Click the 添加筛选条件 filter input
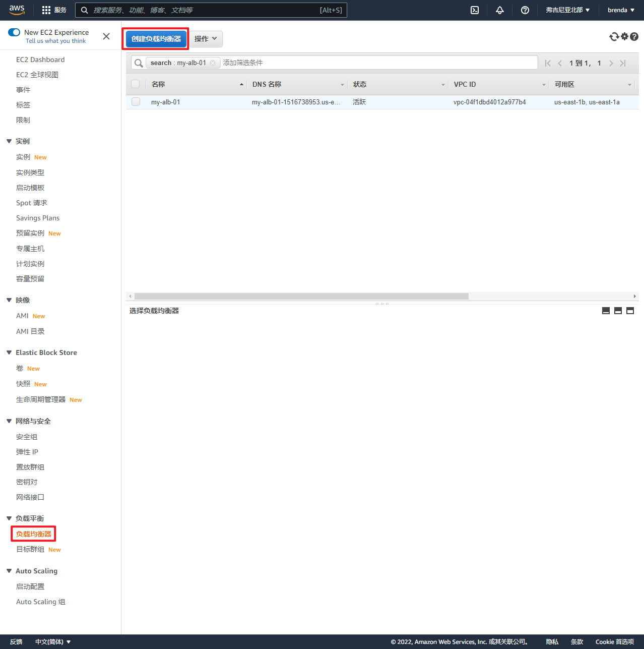The height and width of the screenshot is (649, 644). click(378, 63)
